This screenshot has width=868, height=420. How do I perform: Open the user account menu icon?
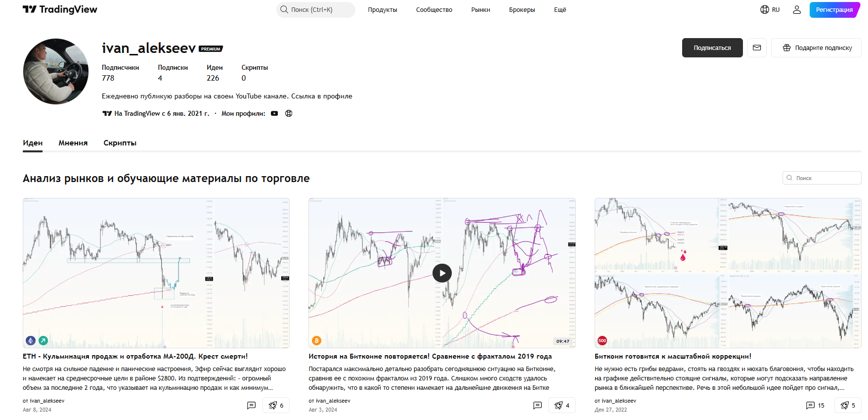click(797, 9)
